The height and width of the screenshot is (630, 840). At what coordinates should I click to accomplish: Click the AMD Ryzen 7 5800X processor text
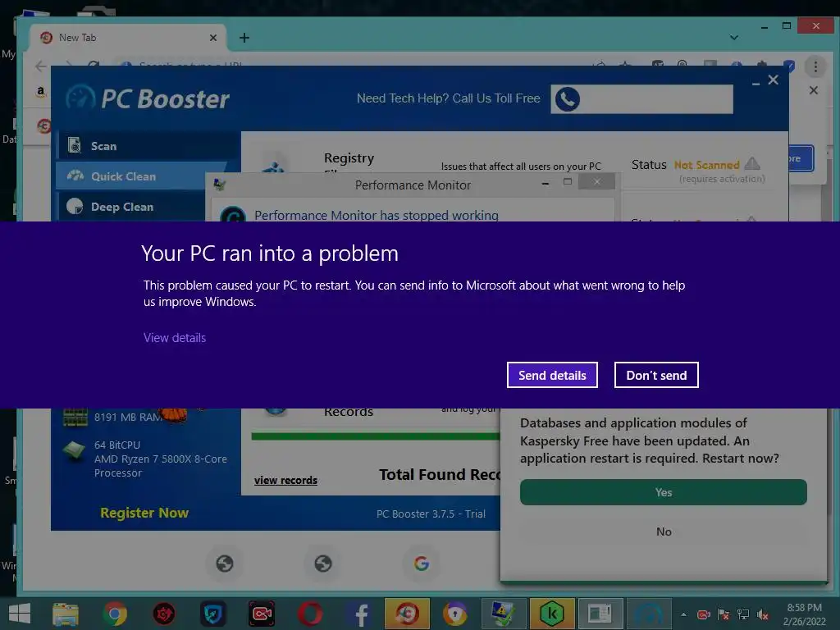[x=161, y=466]
